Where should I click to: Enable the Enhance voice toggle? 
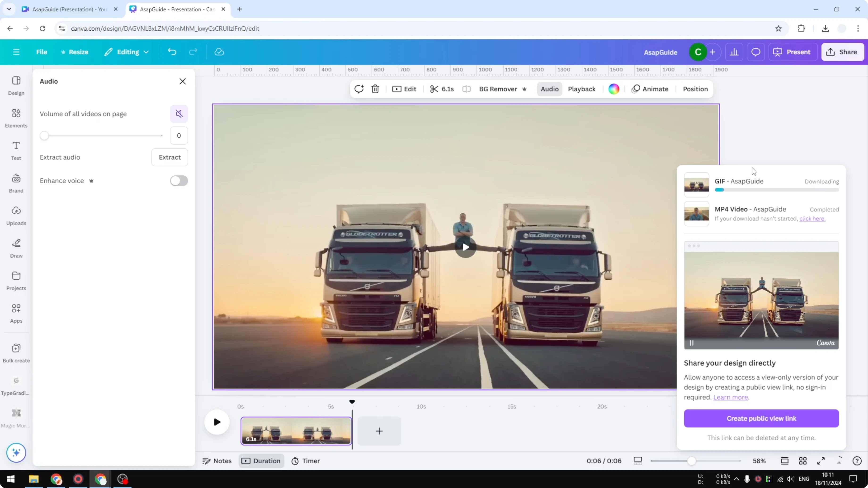[x=179, y=181]
